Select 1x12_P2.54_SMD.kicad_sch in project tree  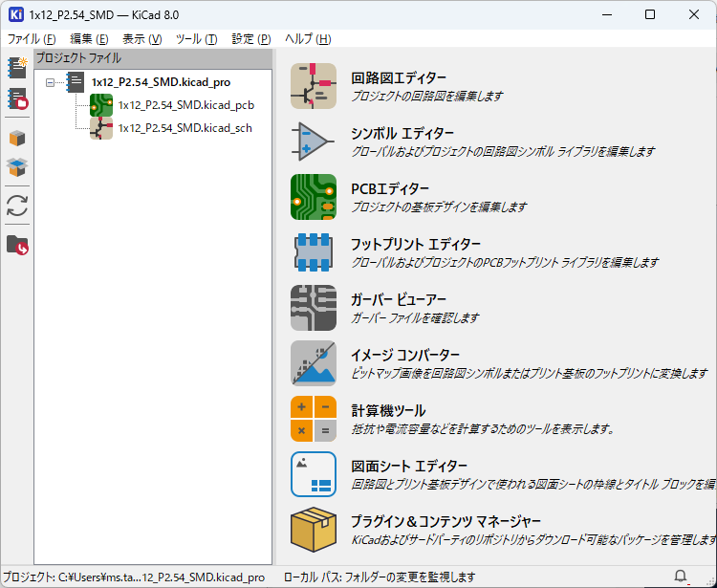tap(185, 128)
